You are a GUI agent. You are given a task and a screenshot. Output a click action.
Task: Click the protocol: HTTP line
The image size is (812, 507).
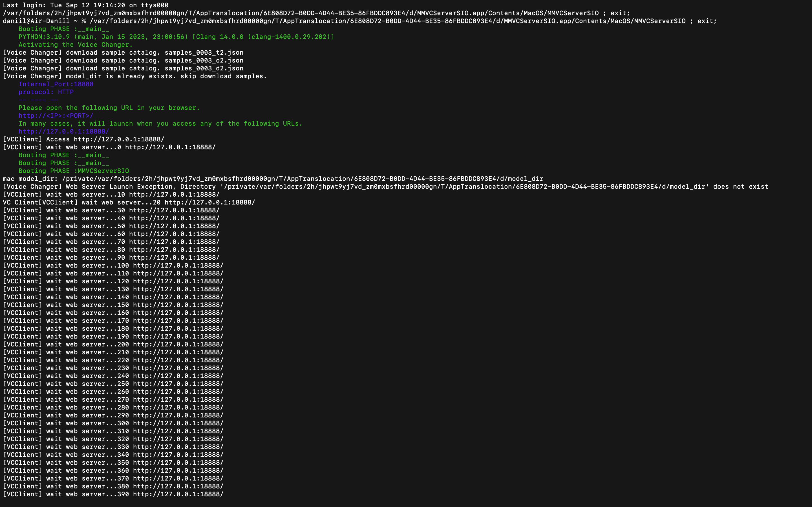pyautogui.click(x=46, y=92)
